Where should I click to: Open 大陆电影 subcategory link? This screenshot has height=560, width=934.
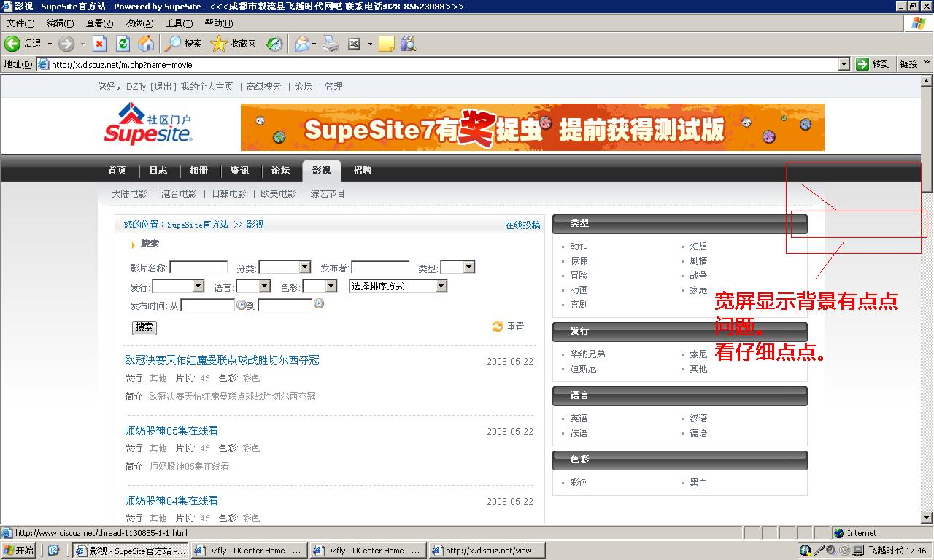(129, 194)
